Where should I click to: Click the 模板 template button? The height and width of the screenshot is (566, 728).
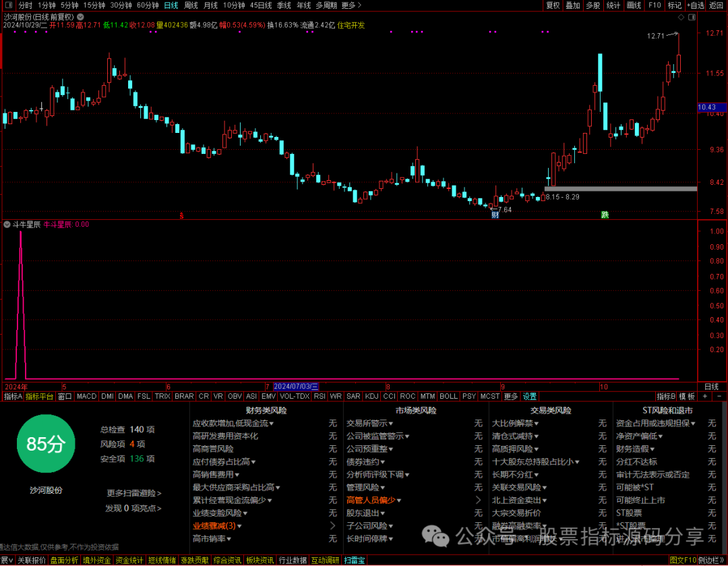point(687,397)
